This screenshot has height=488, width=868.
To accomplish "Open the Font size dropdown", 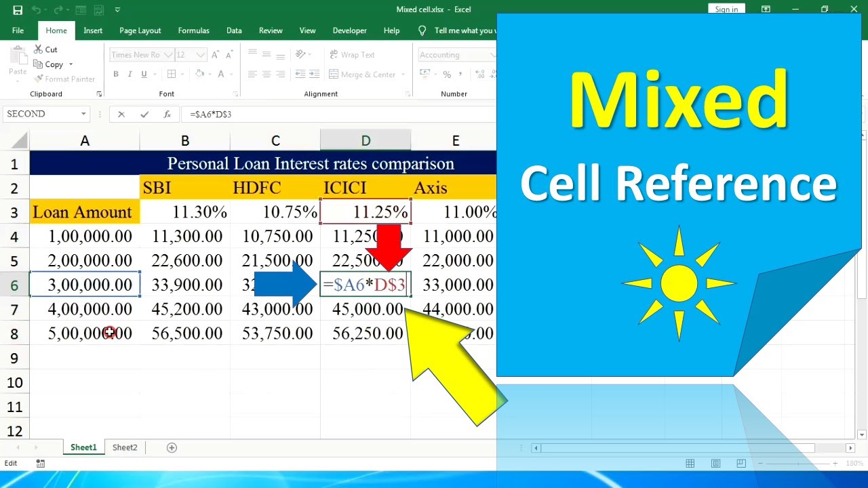I will 201,55.
